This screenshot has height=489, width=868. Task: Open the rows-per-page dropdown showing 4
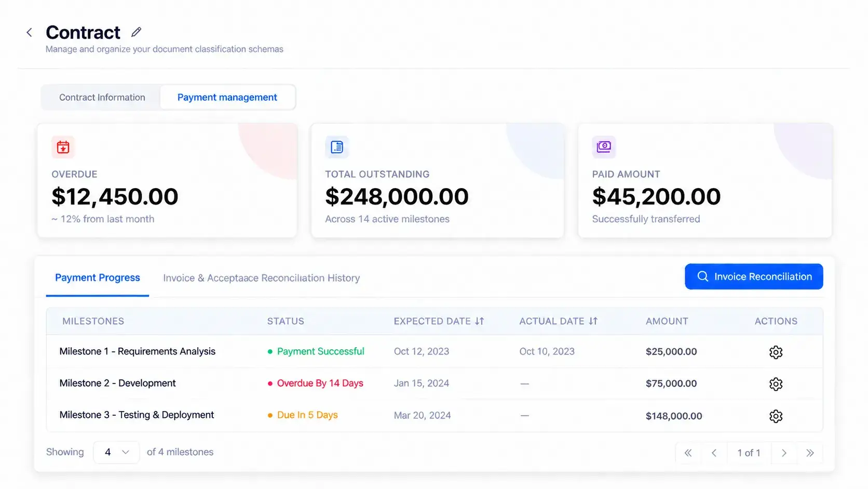(x=116, y=452)
